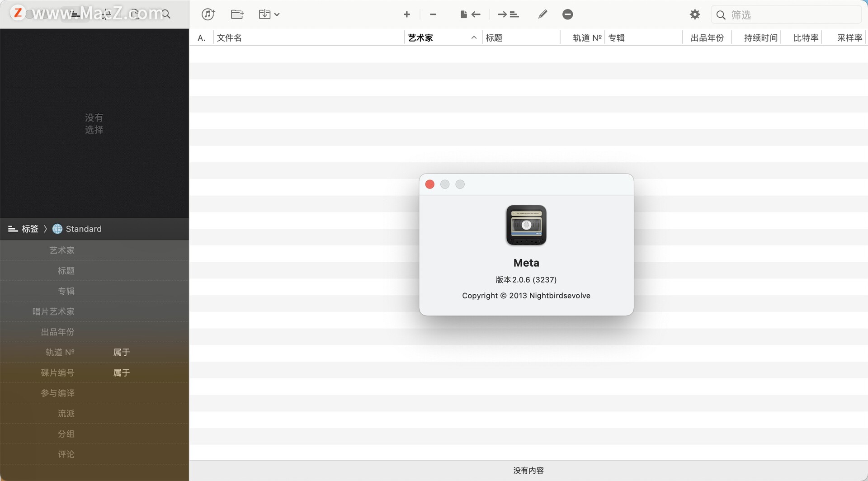Sort by the A. column header
The width and height of the screenshot is (868, 481).
[202, 38]
